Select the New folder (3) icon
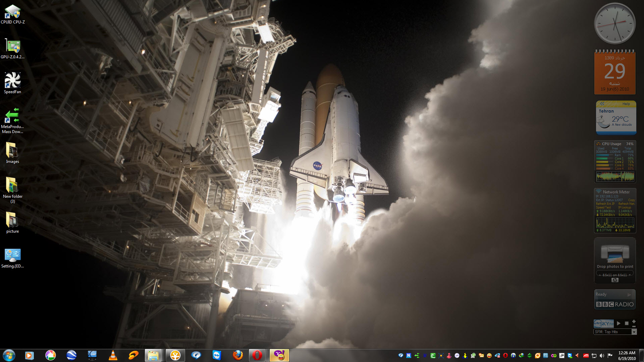 (13, 190)
